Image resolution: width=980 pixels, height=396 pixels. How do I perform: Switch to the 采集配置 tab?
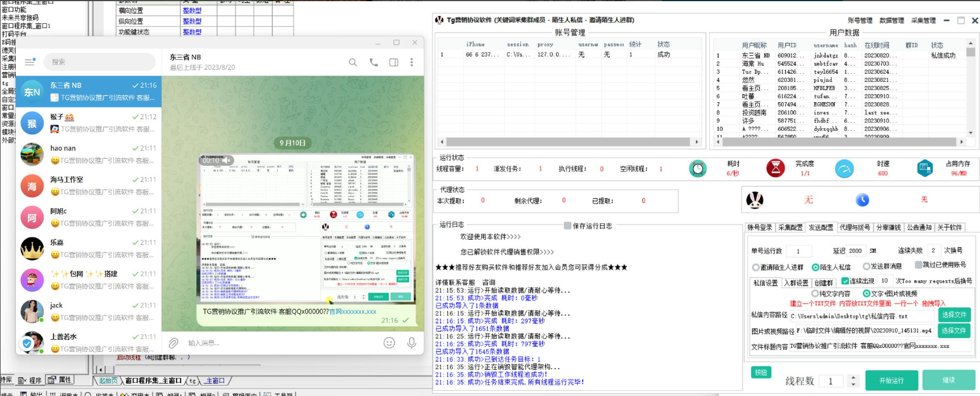click(790, 227)
